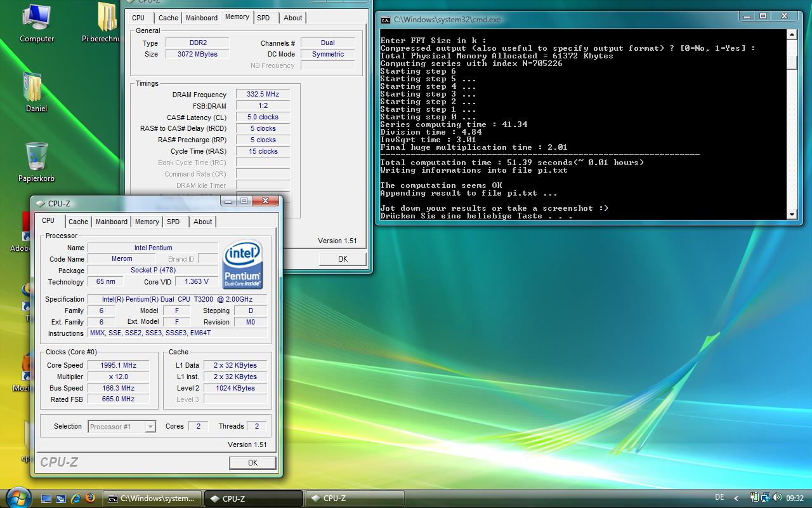Select About tab in back CPU-Z window
The height and width of the screenshot is (508, 812).
click(293, 18)
